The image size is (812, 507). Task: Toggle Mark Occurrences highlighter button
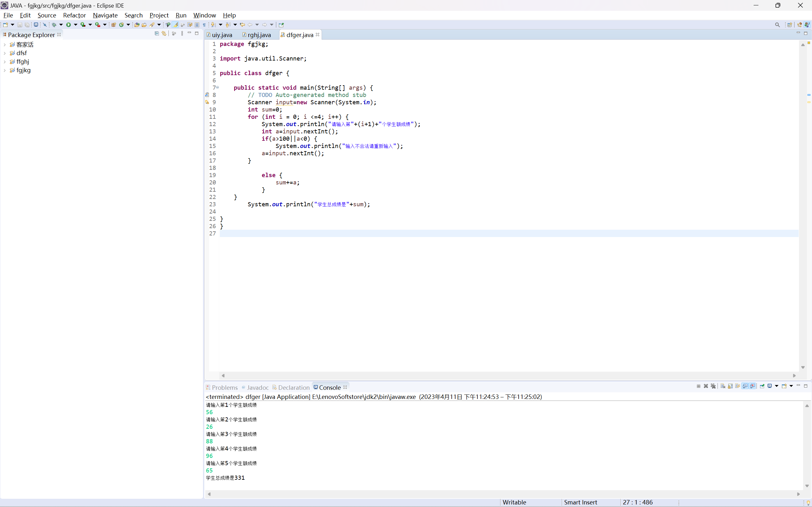pyautogui.click(x=175, y=25)
